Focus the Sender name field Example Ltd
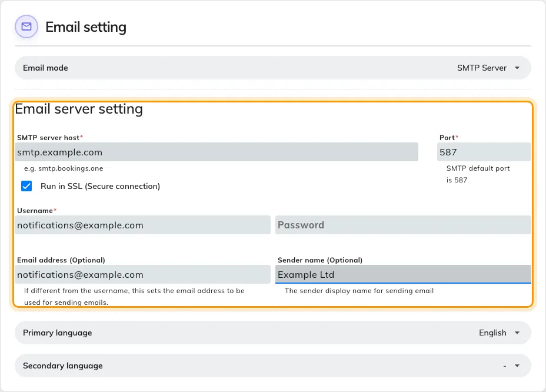 [x=403, y=274]
